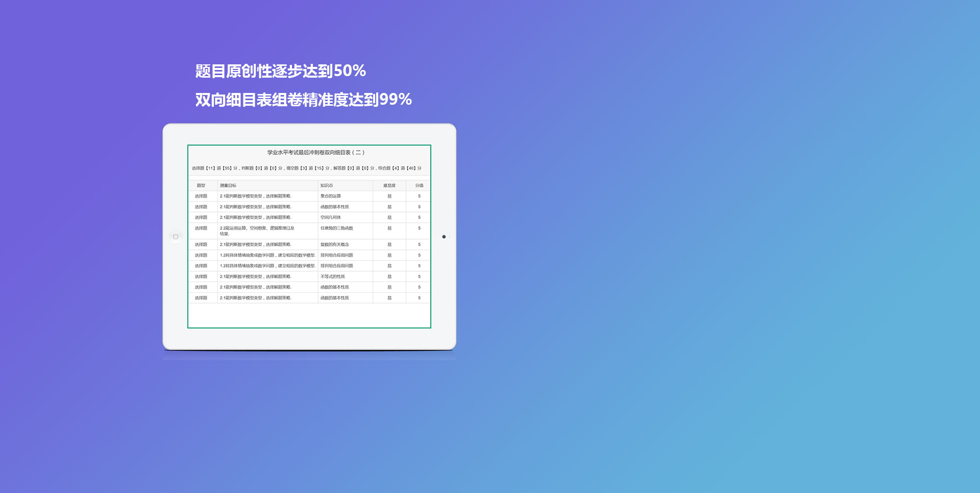
Task: Click the headline 题目原创性逐步达到50%
Action: pyautogui.click(x=280, y=71)
